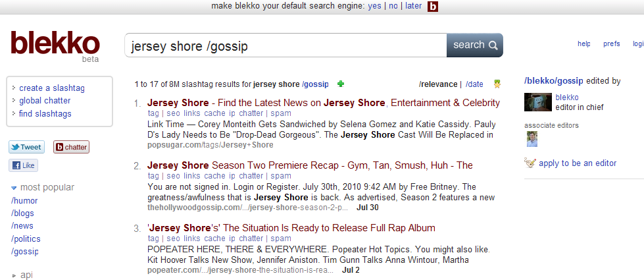
Task: Click the Facebook Like button
Action: 23,165
